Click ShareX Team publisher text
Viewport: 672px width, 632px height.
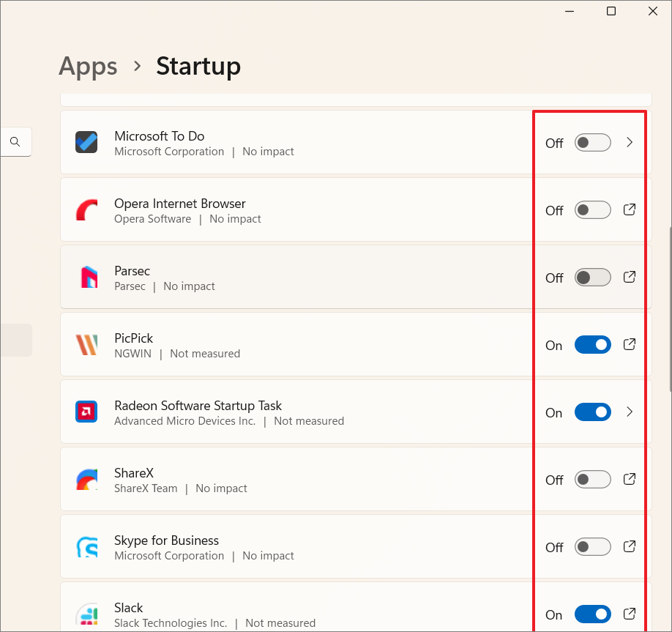[x=146, y=488]
